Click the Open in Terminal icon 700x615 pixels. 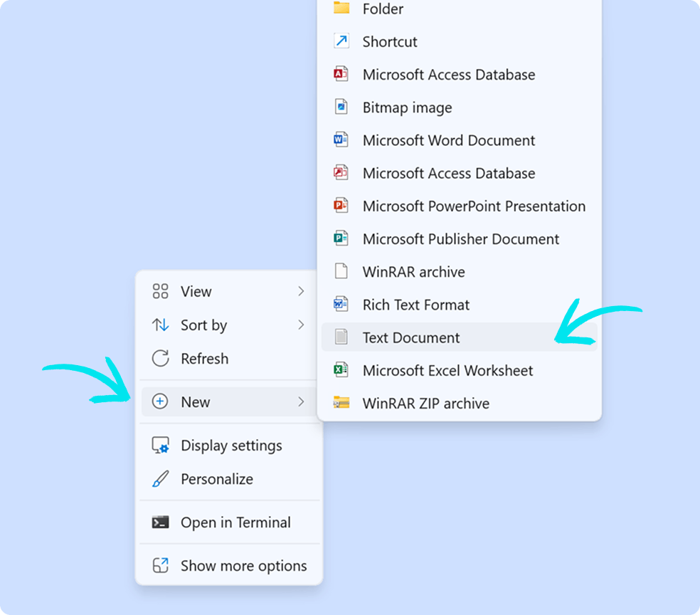pos(159,522)
